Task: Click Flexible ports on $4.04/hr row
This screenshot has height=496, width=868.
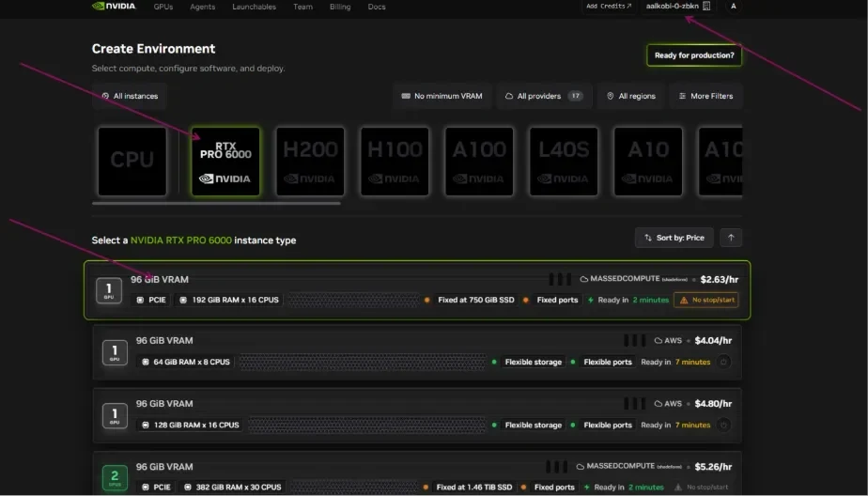Action: [x=607, y=362]
